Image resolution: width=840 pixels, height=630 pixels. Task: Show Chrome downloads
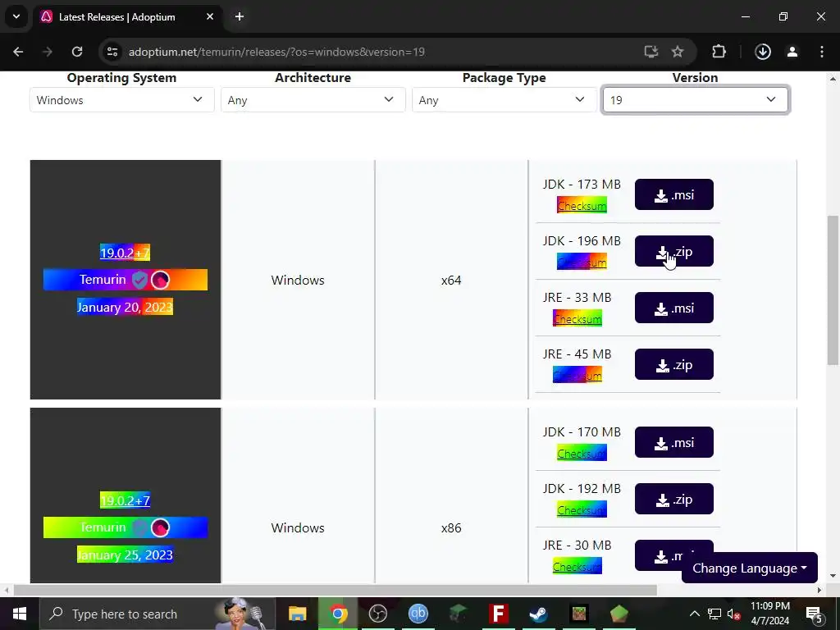point(763,52)
